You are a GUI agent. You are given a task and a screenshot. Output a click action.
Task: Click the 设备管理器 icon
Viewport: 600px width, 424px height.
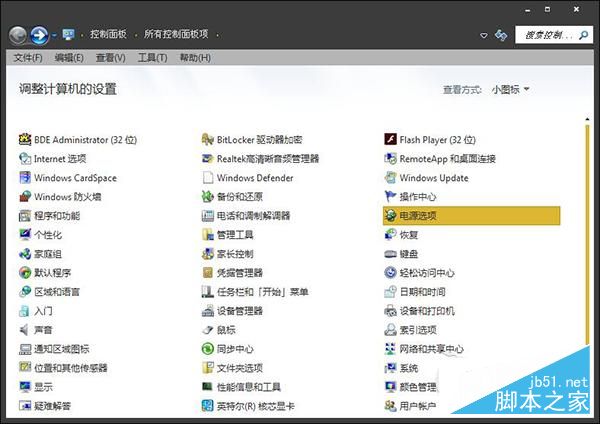pyautogui.click(x=207, y=311)
